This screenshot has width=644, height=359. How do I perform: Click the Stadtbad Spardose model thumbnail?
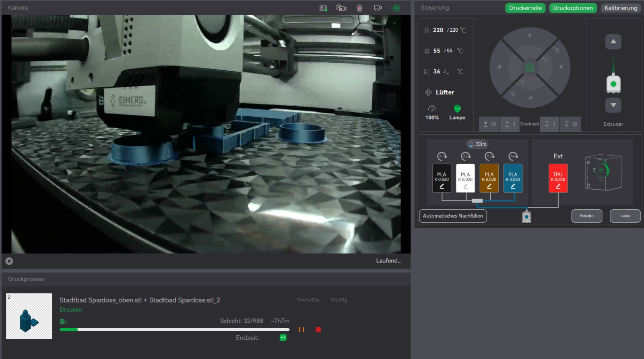29,316
